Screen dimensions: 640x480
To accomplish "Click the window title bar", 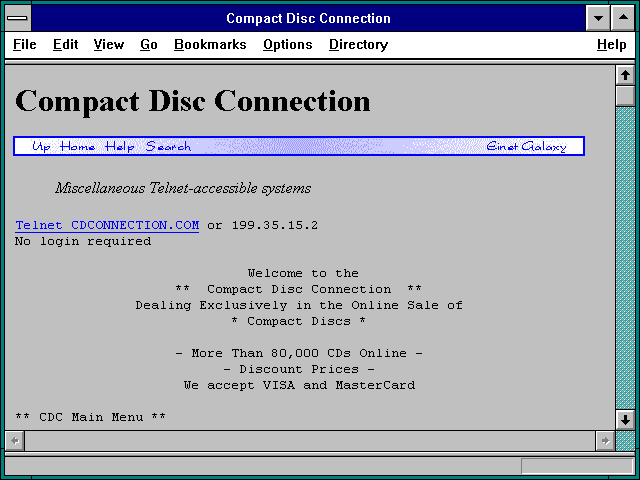I will [x=308, y=18].
